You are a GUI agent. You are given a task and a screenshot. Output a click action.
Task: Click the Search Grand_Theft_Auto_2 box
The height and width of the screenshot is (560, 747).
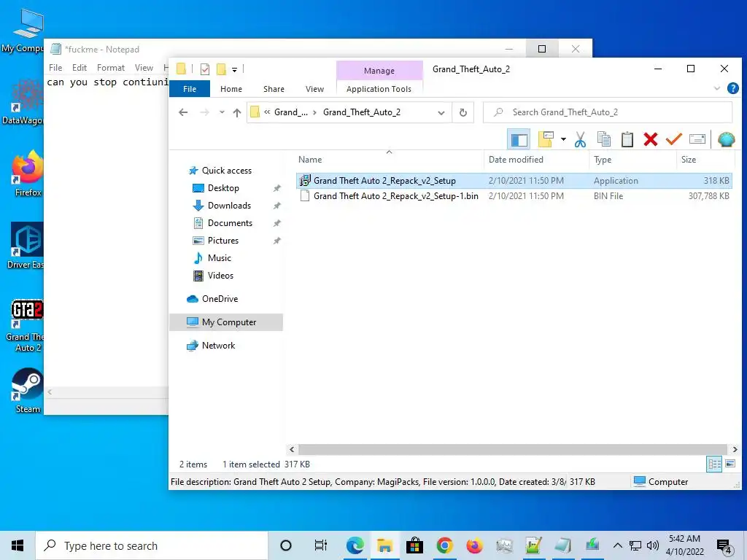[x=608, y=112]
